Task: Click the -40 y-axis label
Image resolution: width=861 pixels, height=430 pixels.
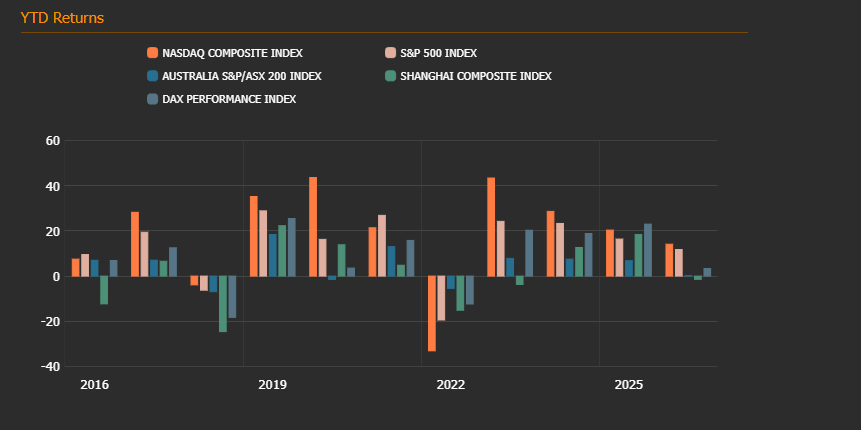Action: pyautogui.click(x=49, y=367)
